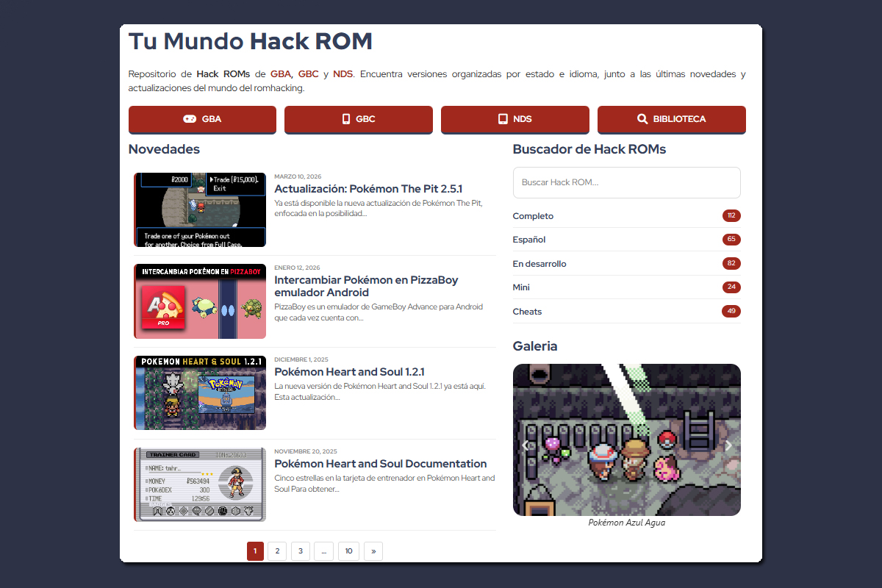Click the Buscar Hack ROM search field
This screenshot has height=588, width=882.
point(626,182)
